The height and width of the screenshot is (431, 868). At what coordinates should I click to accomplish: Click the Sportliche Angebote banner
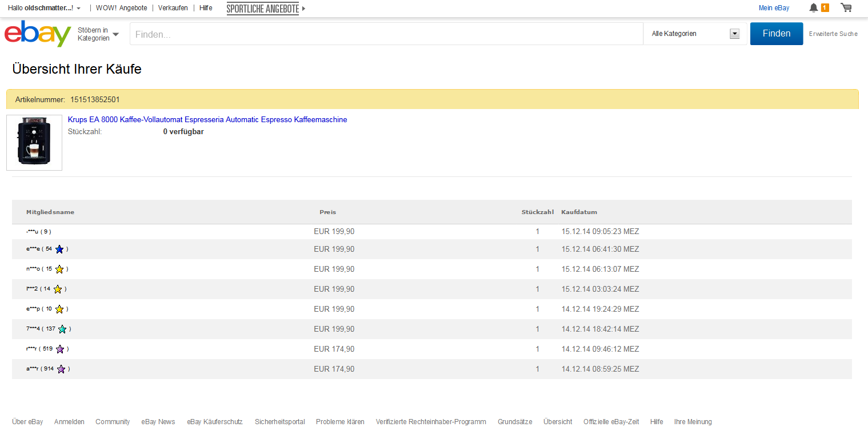tap(263, 9)
